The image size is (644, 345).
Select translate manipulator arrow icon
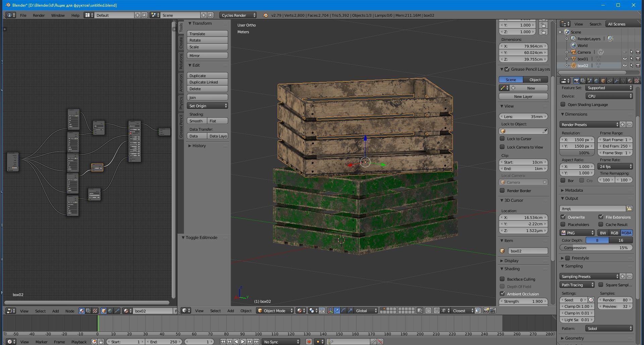pyautogui.click(x=337, y=311)
